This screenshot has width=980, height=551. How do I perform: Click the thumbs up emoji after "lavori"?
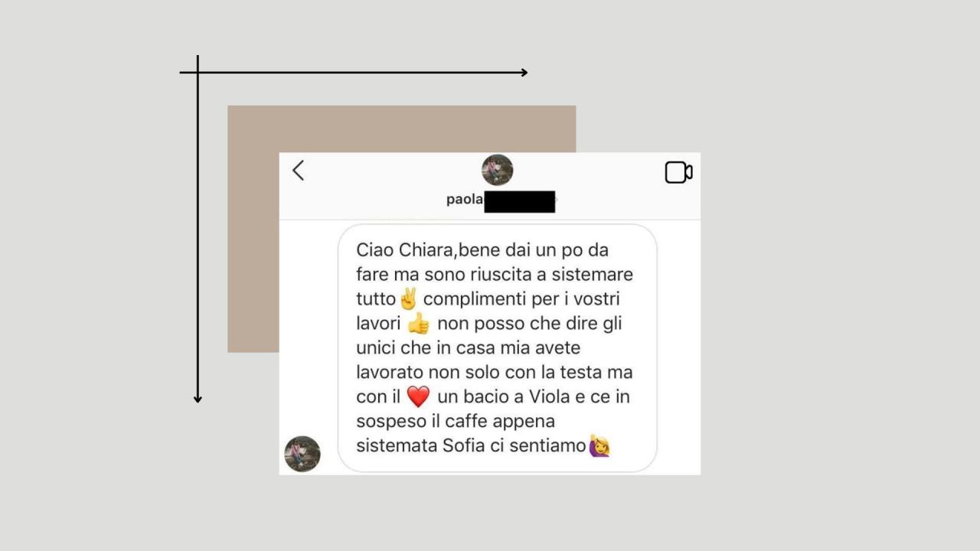419,324
